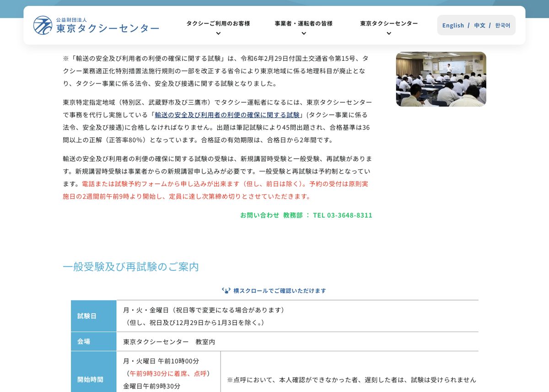
Task: Select the 試験日 table header cell
Action: (x=94, y=316)
